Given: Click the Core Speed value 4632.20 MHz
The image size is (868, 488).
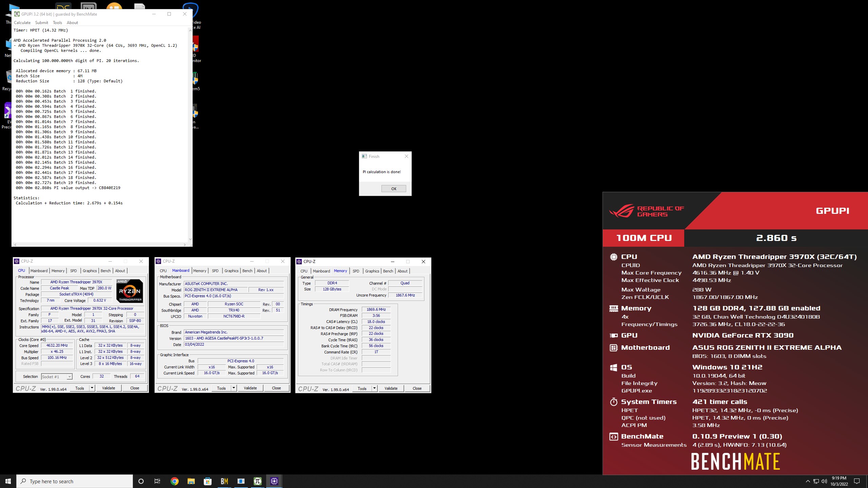Looking at the screenshot, I should [x=57, y=346].
